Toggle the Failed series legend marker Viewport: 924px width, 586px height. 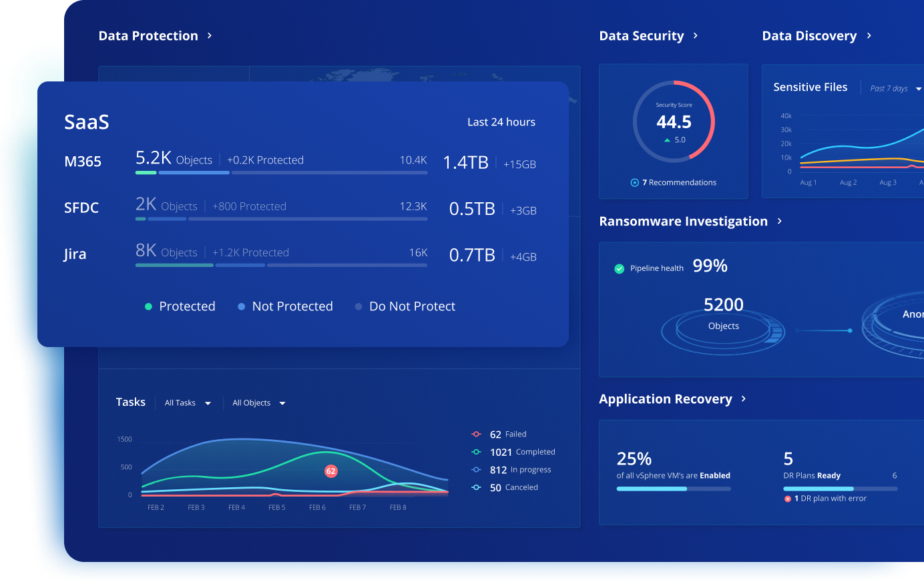point(476,434)
